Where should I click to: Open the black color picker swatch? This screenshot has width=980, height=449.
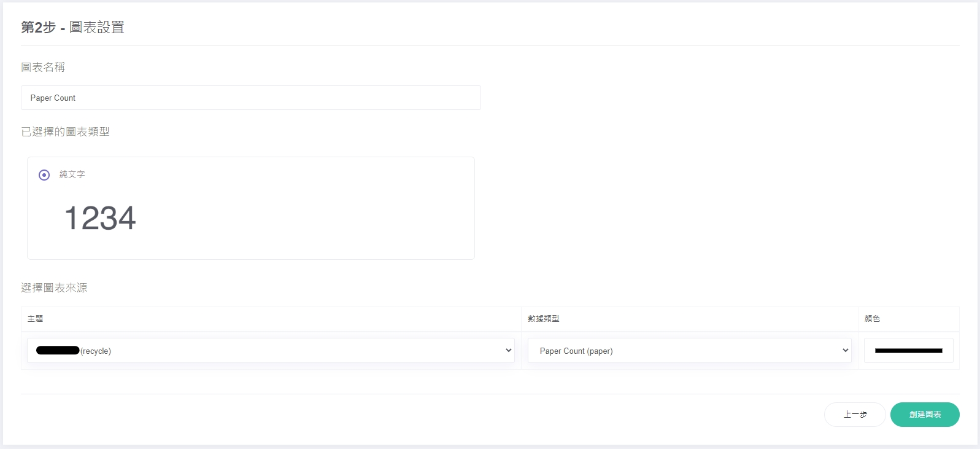pyautogui.click(x=908, y=351)
